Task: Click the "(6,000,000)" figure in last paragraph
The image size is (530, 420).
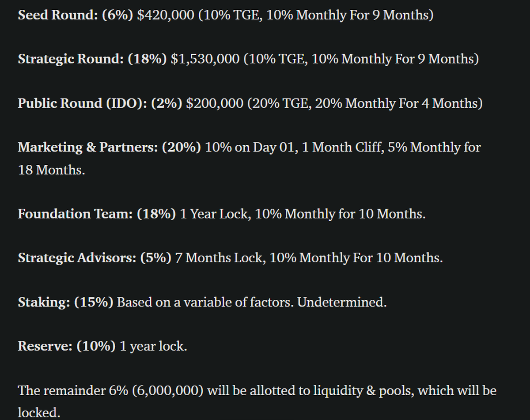Action: pyautogui.click(x=168, y=391)
